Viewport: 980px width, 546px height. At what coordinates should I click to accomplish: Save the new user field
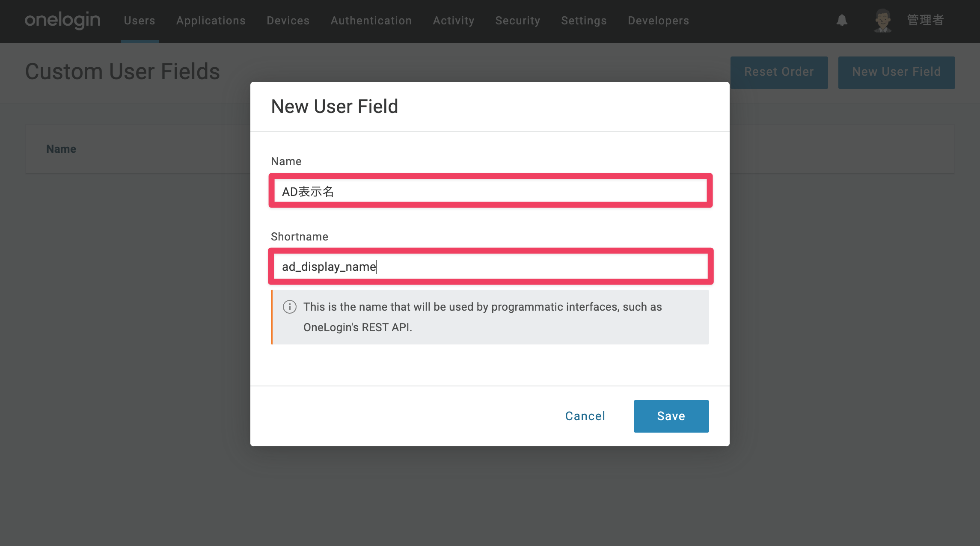pos(671,416)
